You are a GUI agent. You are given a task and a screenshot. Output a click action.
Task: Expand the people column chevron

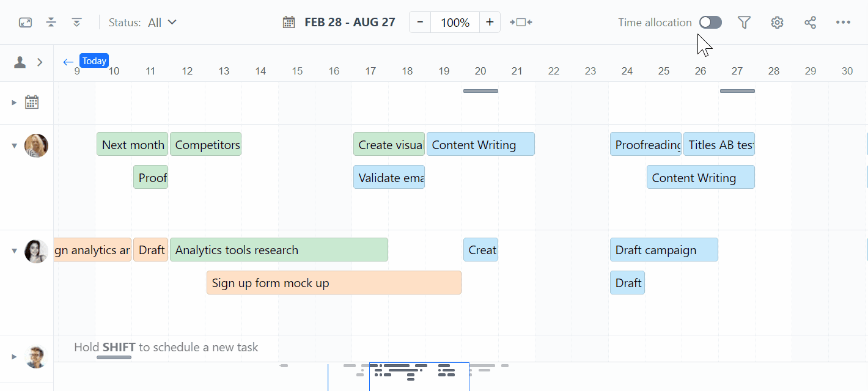pos(40,62)
